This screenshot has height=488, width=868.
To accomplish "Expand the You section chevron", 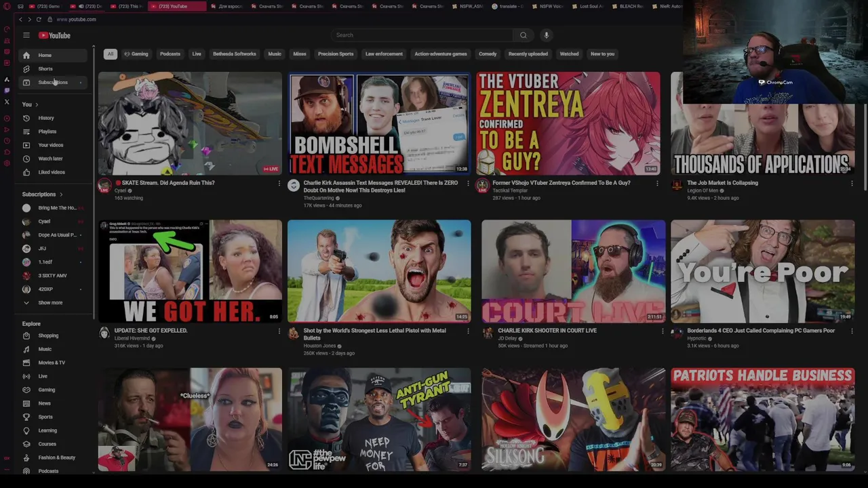I will pos(37,104).
